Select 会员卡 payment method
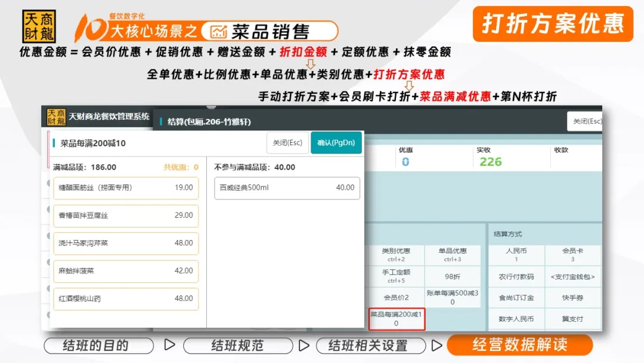Viewport: 644px width, 363px height. pyautogui.click(x=572, y=255)
